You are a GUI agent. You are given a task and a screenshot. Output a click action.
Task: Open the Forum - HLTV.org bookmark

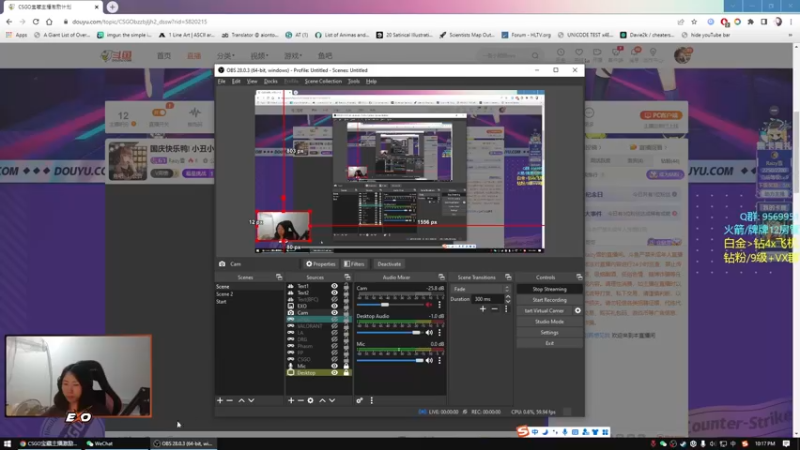click(x=526, y=35)
